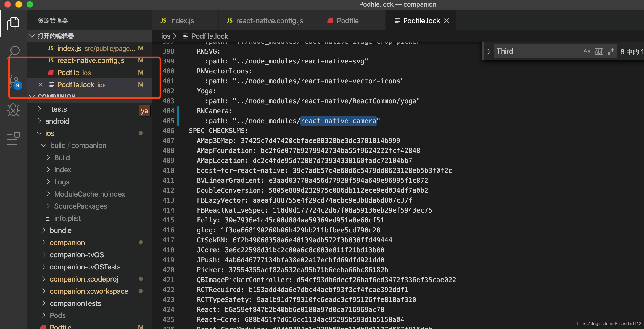Expand replace field in find widget
Image resolution: width=644 pixels, height=329 pixels.
tap(489, 51)
